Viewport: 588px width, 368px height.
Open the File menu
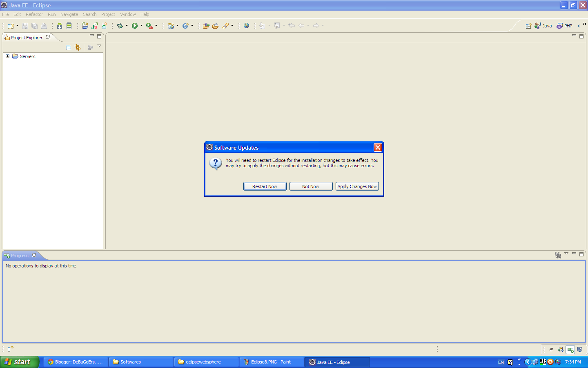[5, 14]
